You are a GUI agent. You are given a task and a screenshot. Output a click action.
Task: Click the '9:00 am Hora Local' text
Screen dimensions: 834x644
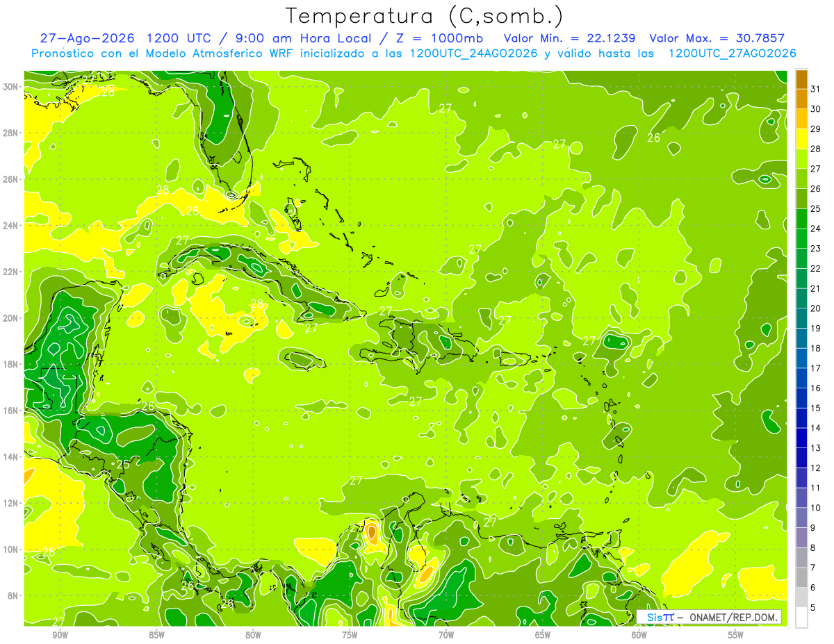point(304,38)
